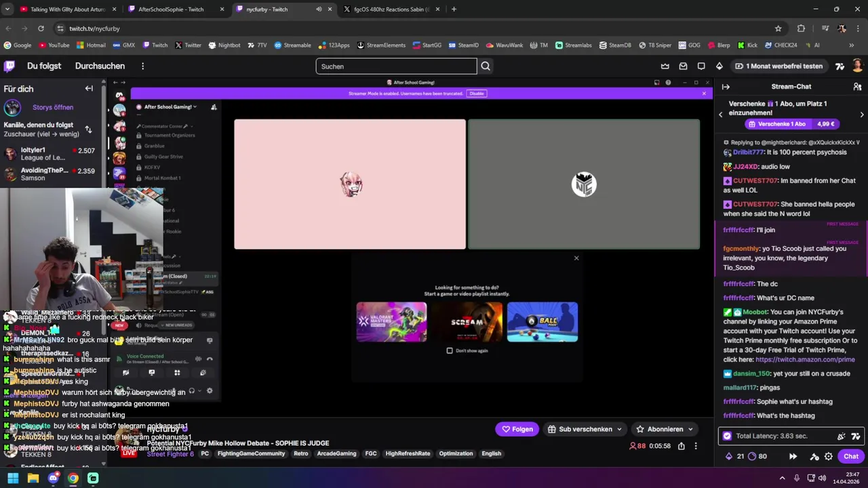
Task: Bookmark this page with the star icon
Action: (x=778, y=28)
